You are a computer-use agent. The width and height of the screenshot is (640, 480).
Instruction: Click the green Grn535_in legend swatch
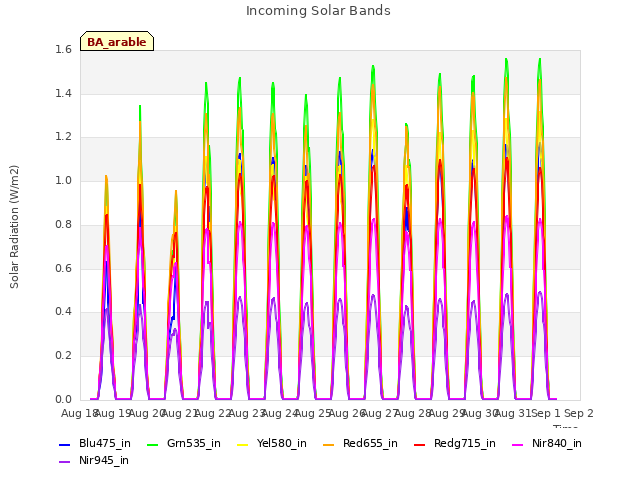153,444
